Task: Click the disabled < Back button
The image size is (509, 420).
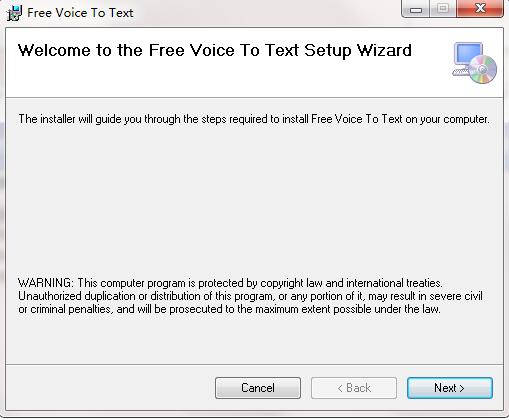Action: click(x=354, y=388)
